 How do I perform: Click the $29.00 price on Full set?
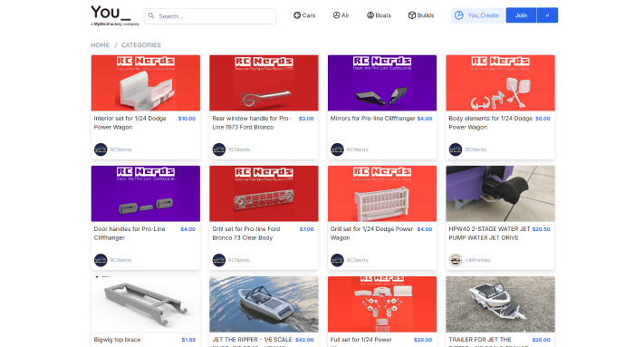(423, 340)
